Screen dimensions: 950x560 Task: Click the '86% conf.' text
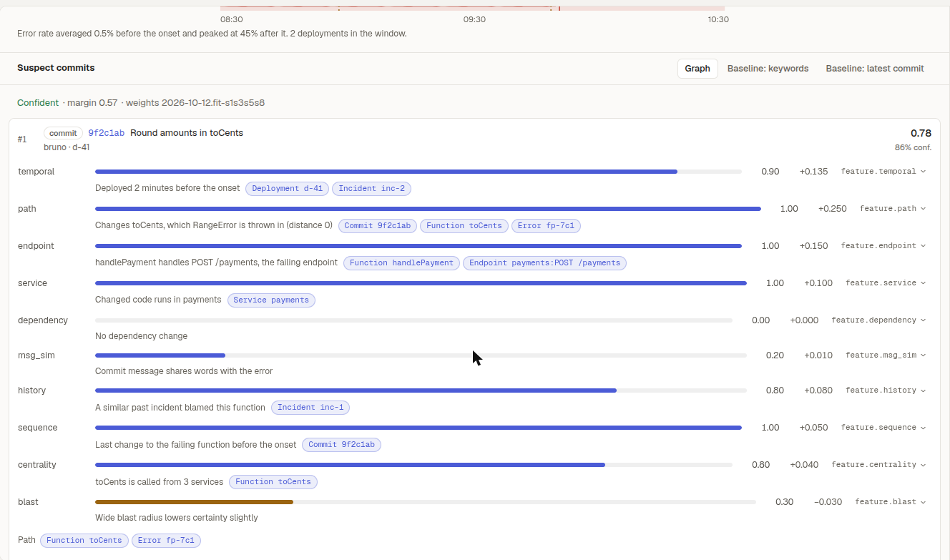(x=913, y=148)
